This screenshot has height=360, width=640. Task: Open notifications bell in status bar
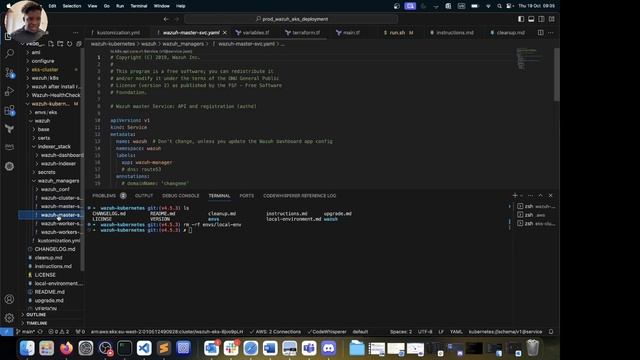pyautogui.click(x=551, y=332)
